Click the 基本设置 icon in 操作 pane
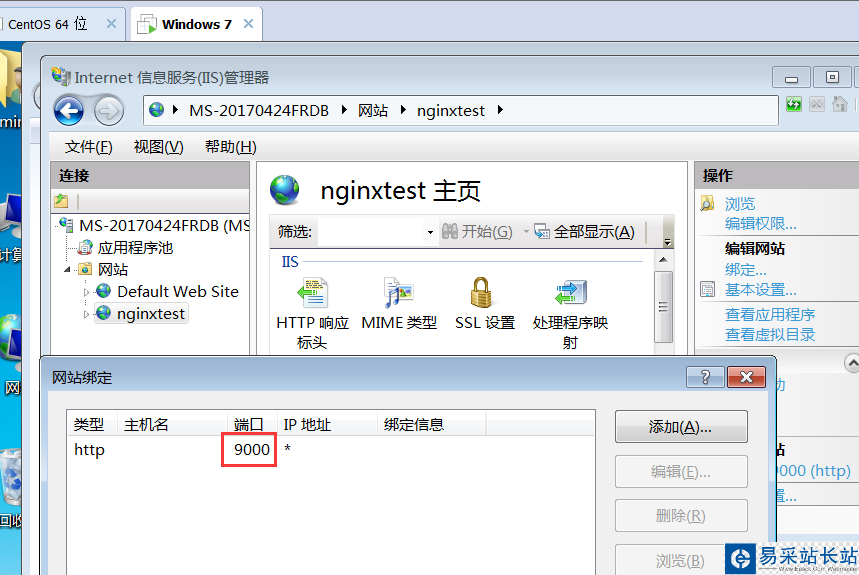Image resolution: width=859 pixels, height=575 pixels. (707, 289)
